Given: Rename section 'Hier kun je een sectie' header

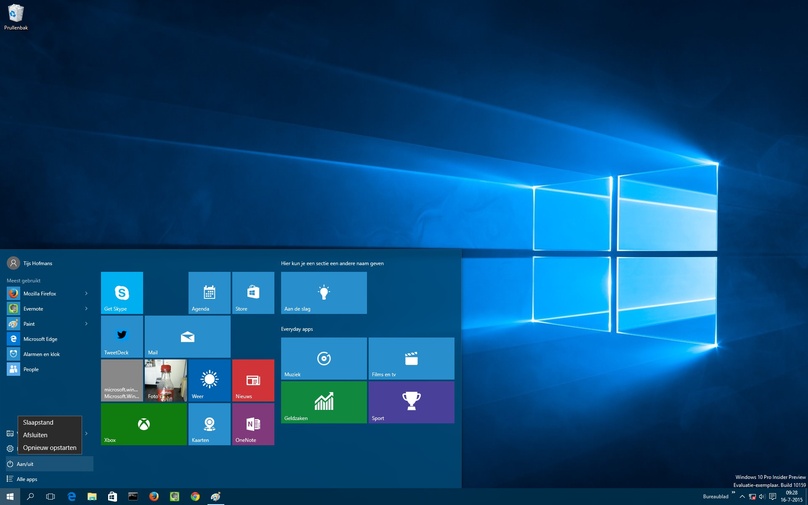Looking at the screenshot, I should [332, 263].
